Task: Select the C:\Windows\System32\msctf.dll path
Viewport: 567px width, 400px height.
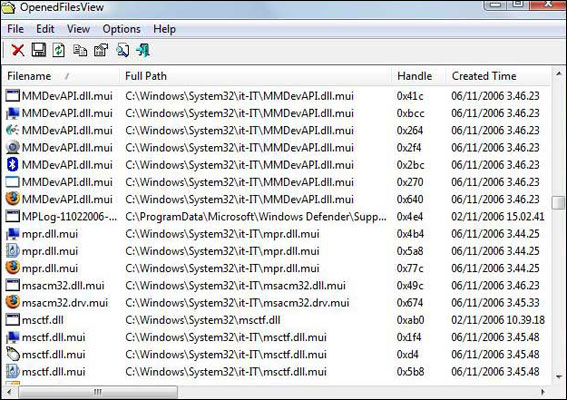Action: click(203, 320)
